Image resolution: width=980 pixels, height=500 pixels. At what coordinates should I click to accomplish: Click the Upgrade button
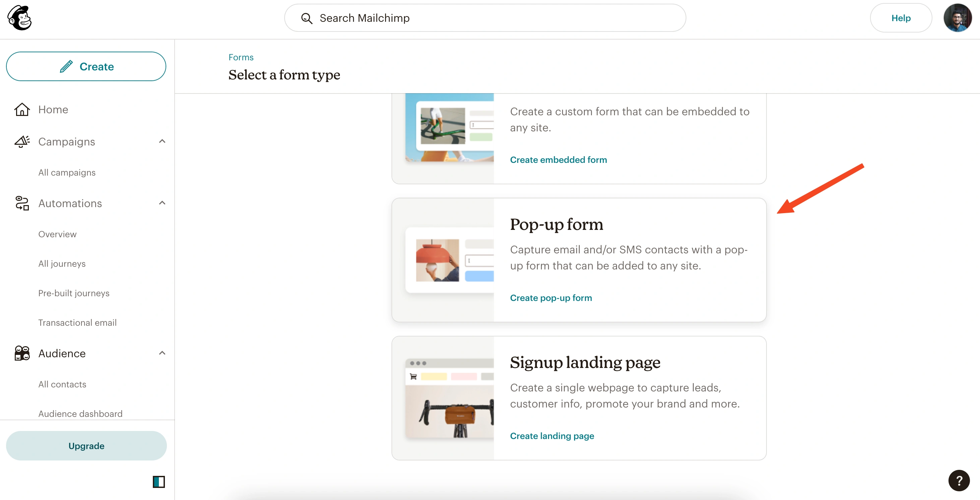click(86, 446)
